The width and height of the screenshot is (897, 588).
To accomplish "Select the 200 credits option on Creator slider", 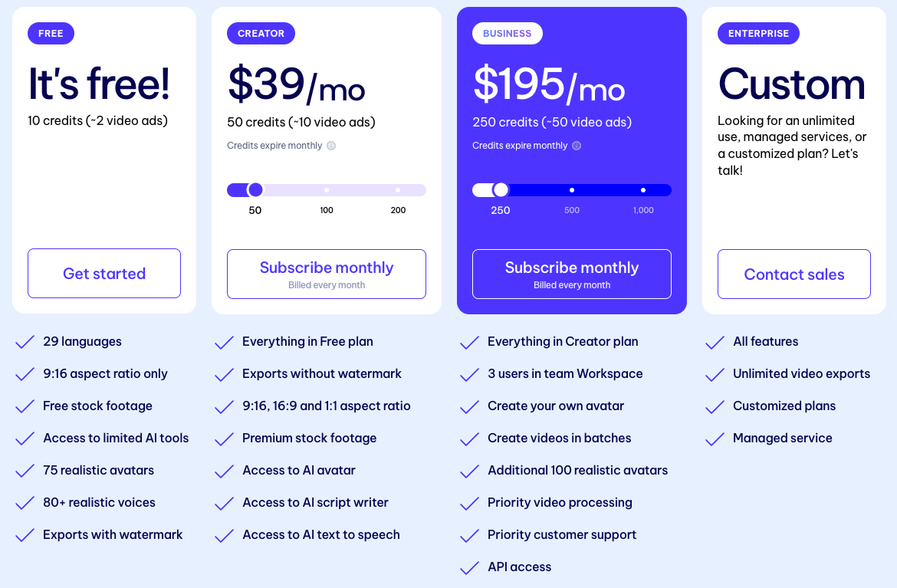I will point(397,189).
